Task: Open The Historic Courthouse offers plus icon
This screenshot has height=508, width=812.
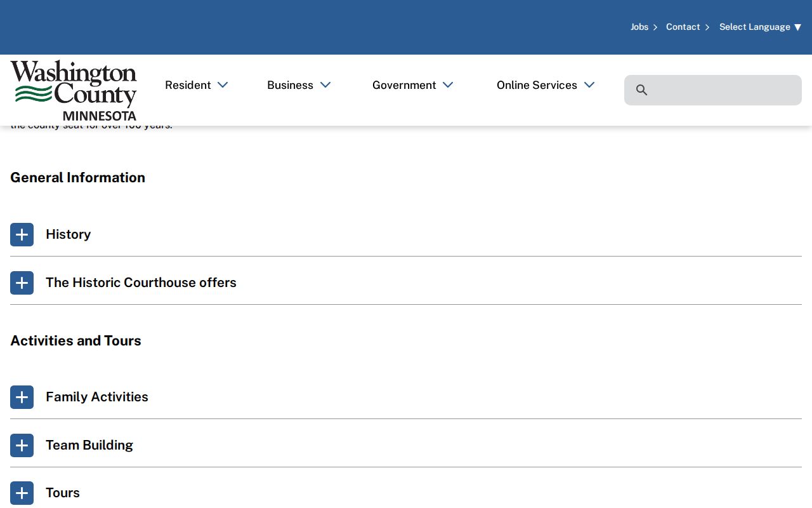Action: click(22, 283)
